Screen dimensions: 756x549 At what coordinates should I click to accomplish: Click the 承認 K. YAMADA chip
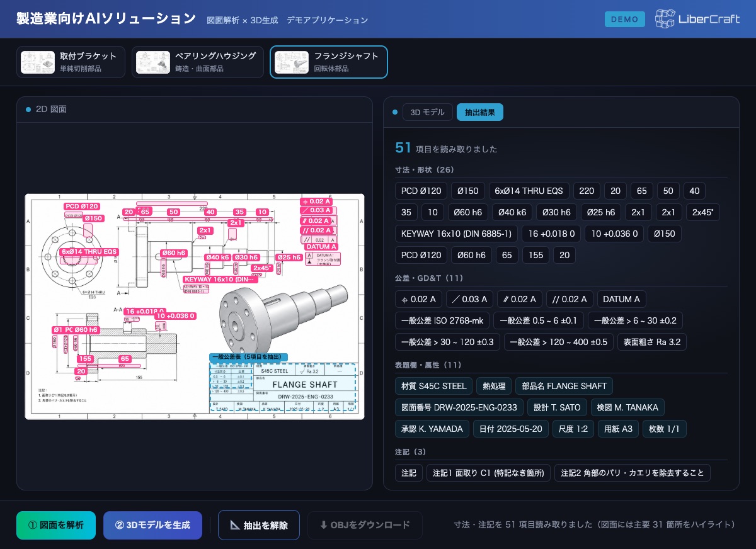[x=432, y=429]
